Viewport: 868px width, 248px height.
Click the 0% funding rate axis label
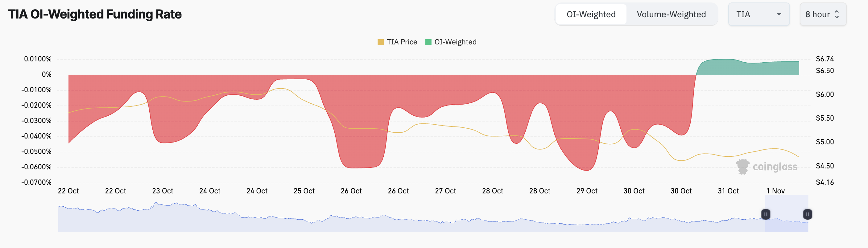(x=47, y=74)
